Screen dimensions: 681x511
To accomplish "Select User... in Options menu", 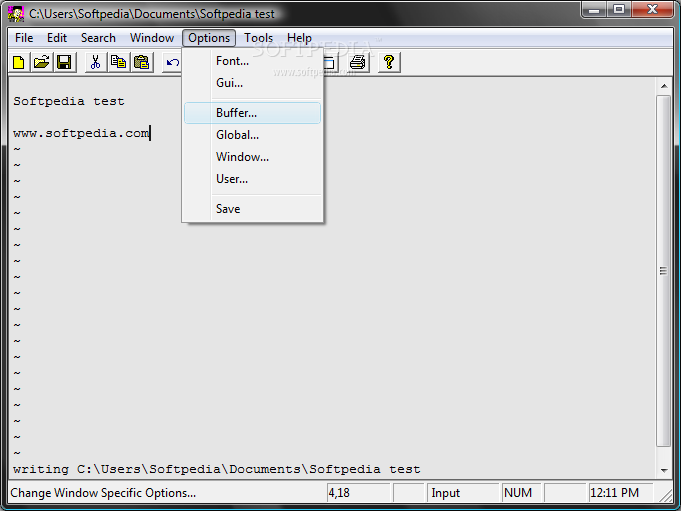I will (x=252, y=179).
